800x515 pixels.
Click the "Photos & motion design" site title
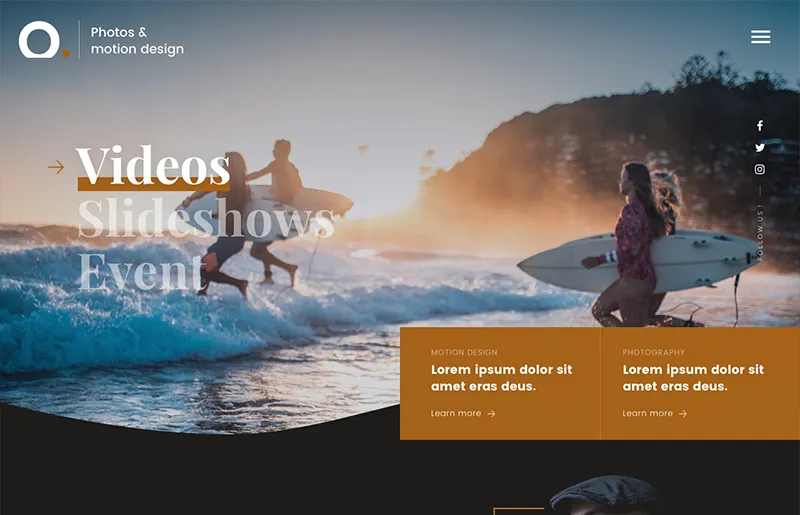click(x=137, y=41)
